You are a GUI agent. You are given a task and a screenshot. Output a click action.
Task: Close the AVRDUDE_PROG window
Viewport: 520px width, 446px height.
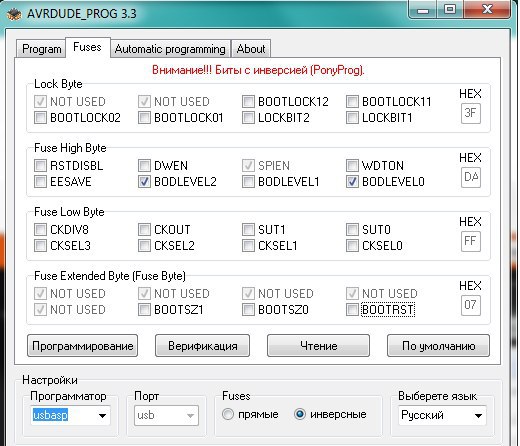click(487, 10)
